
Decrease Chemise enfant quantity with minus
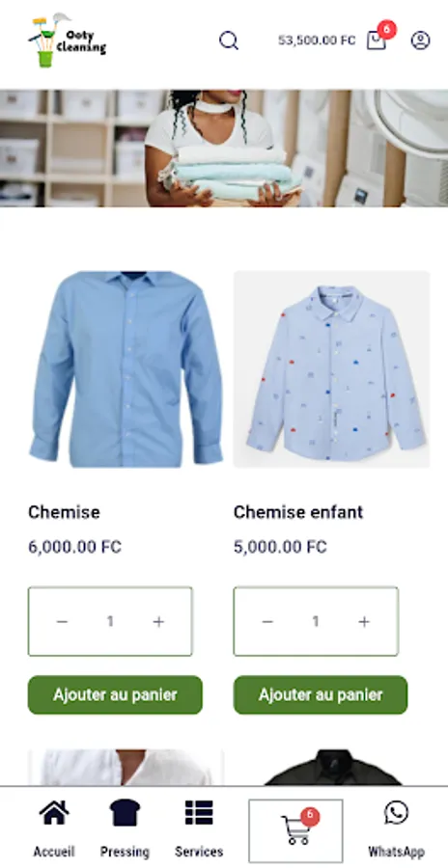[267, 622]
